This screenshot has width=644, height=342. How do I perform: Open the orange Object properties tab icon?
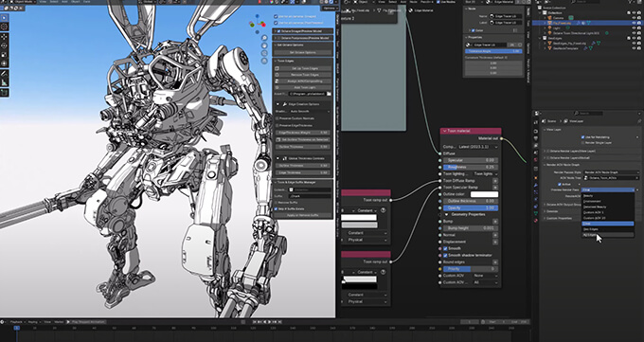click(536, 177)
